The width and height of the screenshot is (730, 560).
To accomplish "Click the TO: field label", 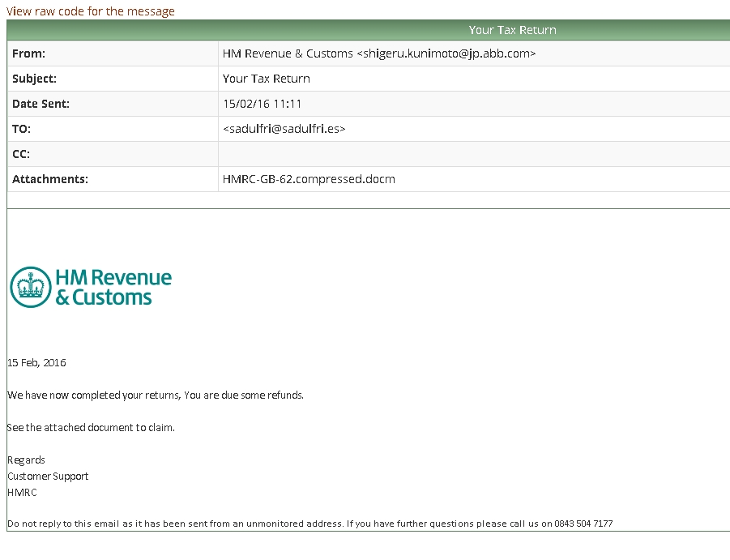I will coord(21,129).
